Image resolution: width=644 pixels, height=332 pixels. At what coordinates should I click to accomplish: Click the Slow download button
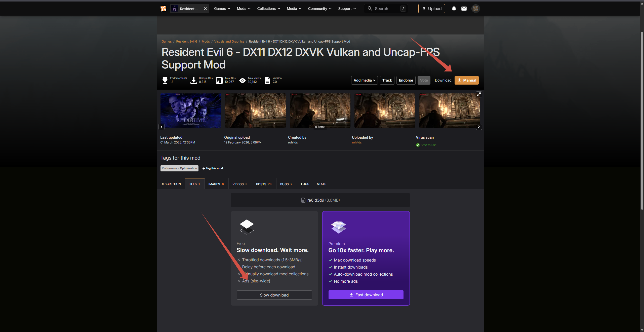pyautogui.click(x=274, y=295)
